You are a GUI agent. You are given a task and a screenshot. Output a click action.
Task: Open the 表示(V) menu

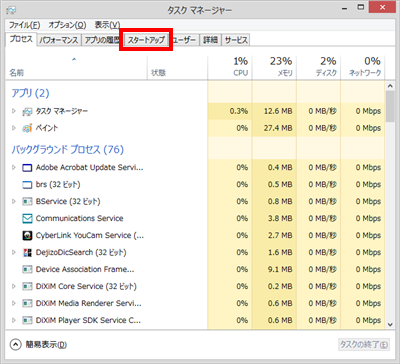107,25
